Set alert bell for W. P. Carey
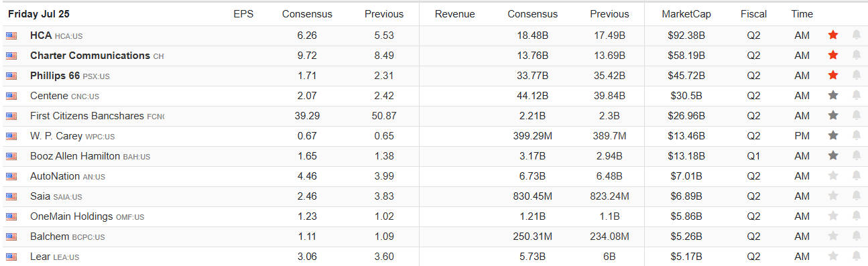 pyautogui.click(x=856, y=135)
